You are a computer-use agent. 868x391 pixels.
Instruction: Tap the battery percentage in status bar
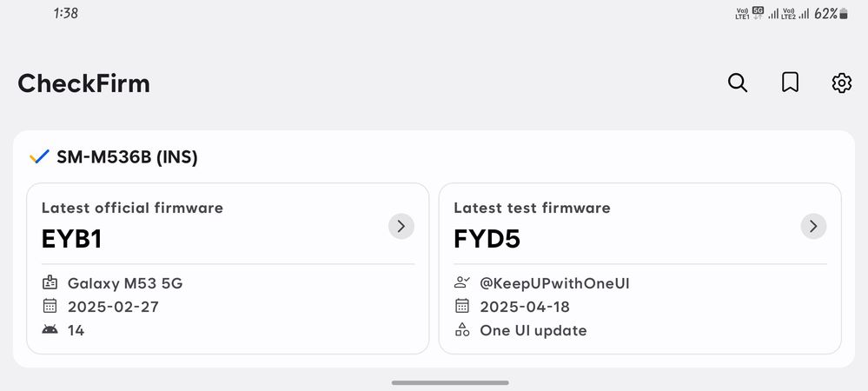coord(825,14)
